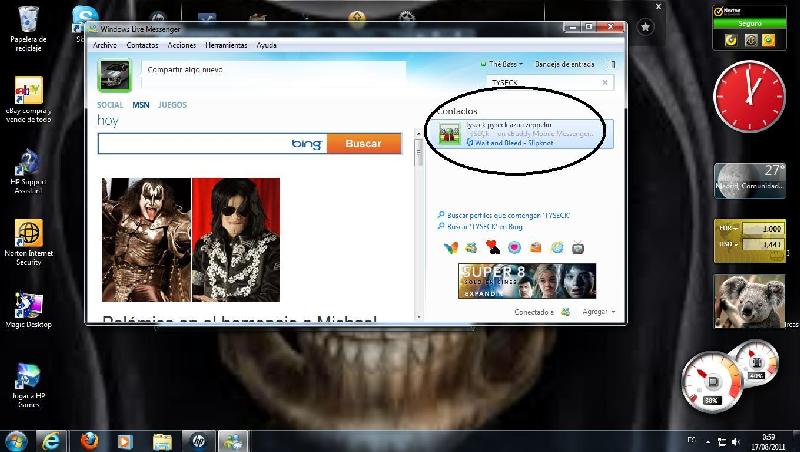Click the contact's avatar picture
The width and height of the screenshot is (800, 452).
point(450,135)
